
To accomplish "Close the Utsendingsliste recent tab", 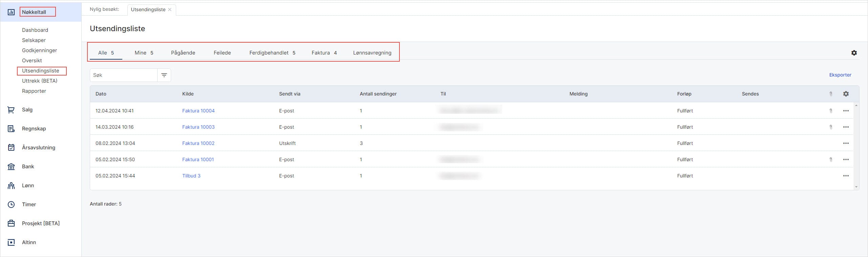I will [x=170, y=9].
